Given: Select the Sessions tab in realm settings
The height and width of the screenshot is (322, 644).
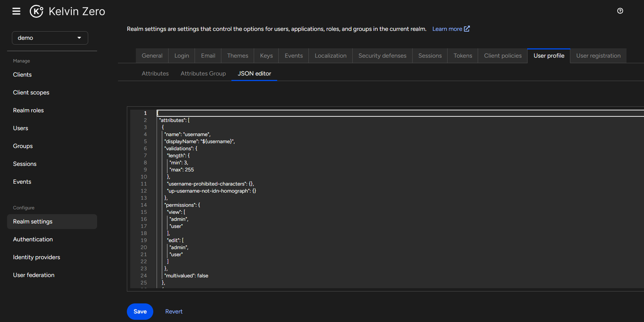Looking at the screenshot, I should click(430, 56).
